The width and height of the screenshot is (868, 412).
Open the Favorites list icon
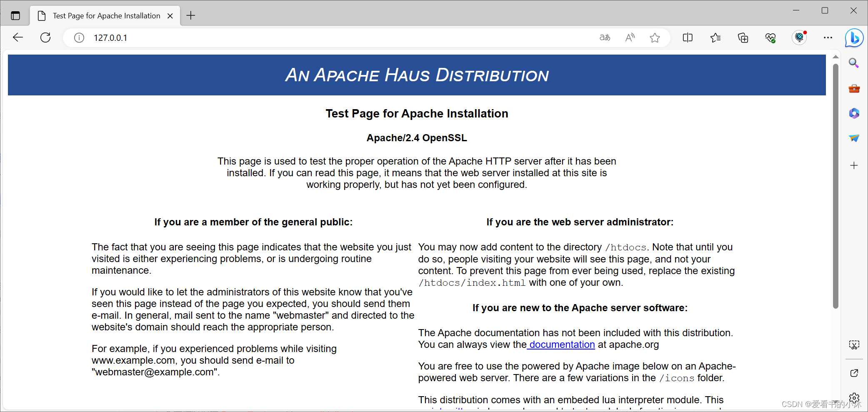click(715, 38)
